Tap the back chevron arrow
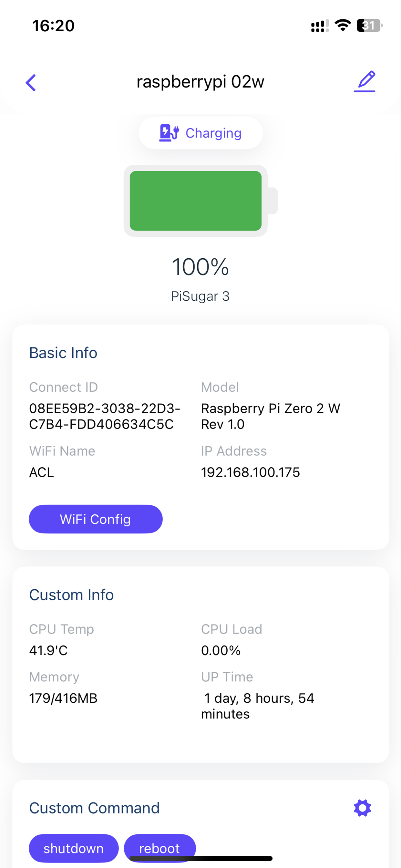The image size is (401, 868). [x=31, y=83]
